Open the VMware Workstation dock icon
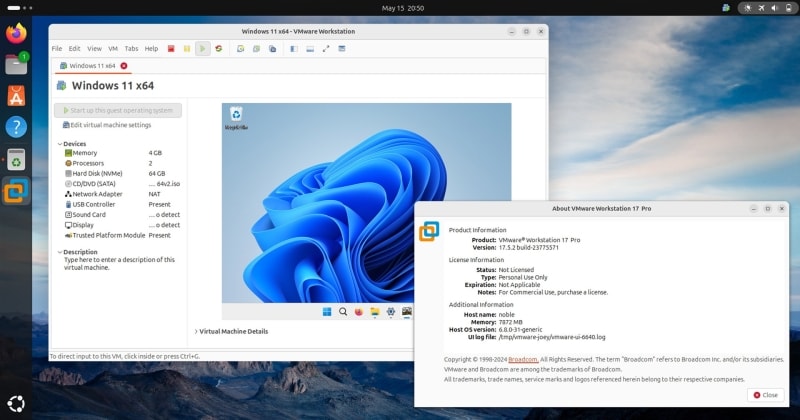The height and width of the screenshot is (420, 800). [x=16, y=190]
